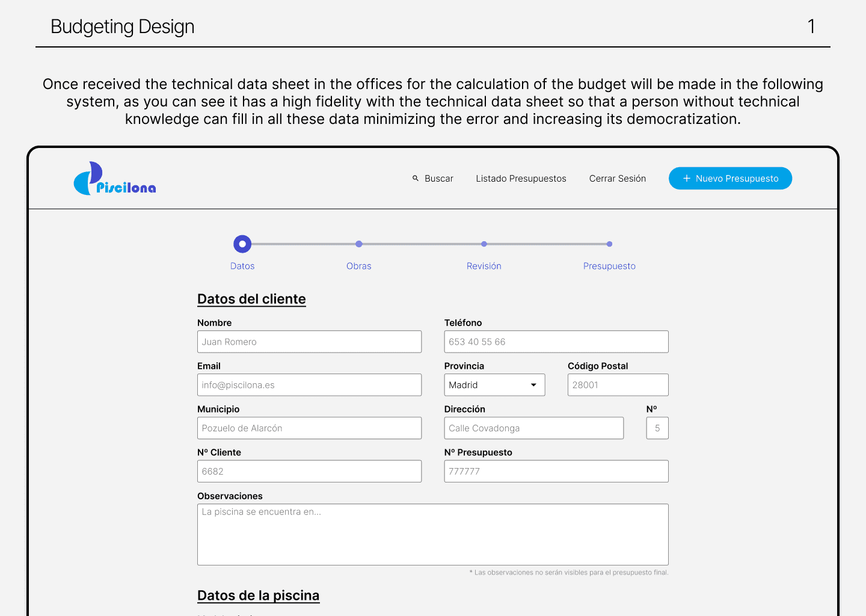Click the plus icon in Nuevo Presupuesto

pos(686,178)
